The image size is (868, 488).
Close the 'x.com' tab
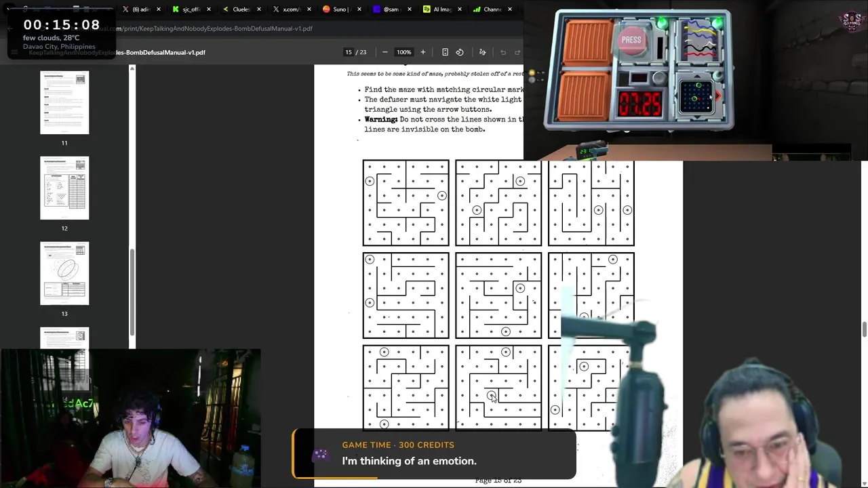coord(309,9)
